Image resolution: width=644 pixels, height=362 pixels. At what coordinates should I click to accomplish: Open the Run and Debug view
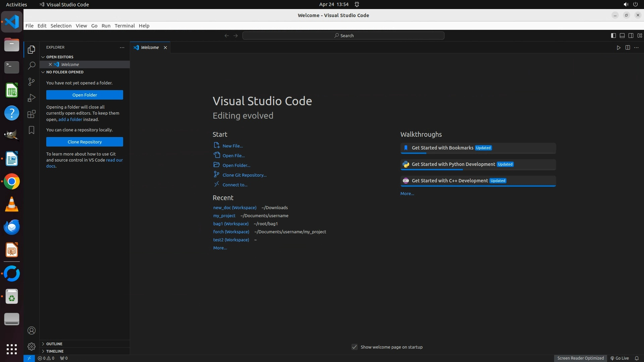pos(32,98)
